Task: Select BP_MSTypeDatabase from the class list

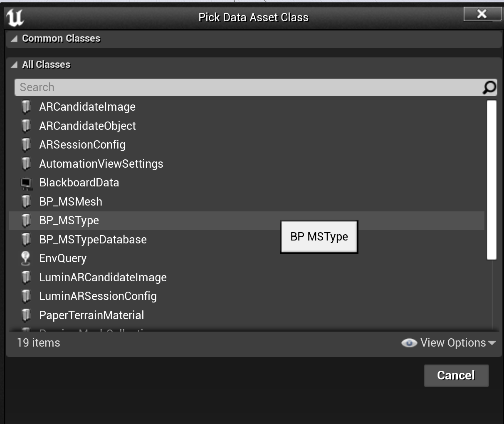Action: coord(93,240)
